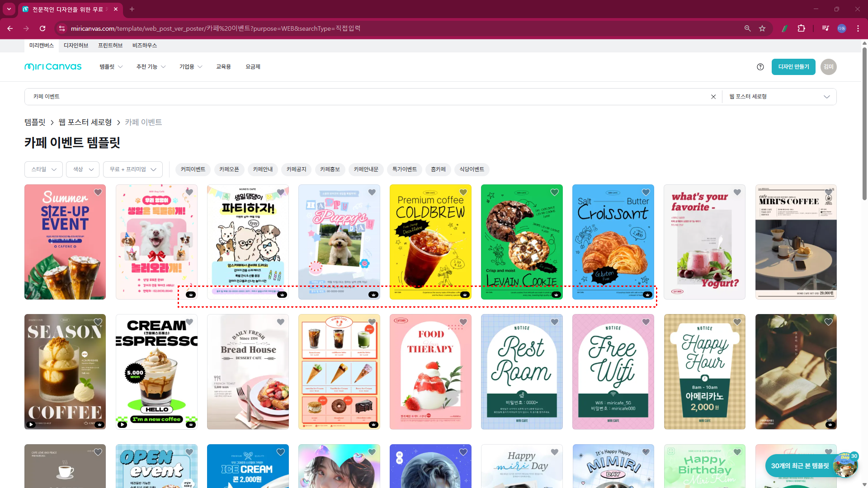Switch to the 비즈하우스 top tab

(x=145, y=46)
